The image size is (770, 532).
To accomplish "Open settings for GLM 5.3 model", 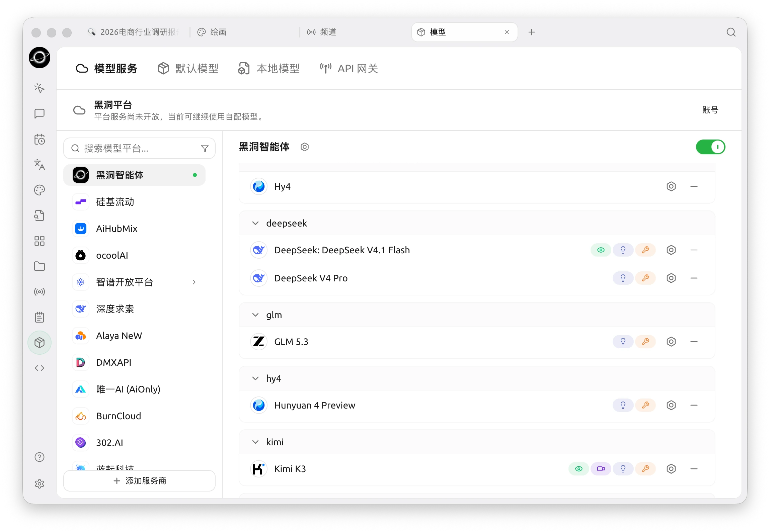I will (671, 342).
